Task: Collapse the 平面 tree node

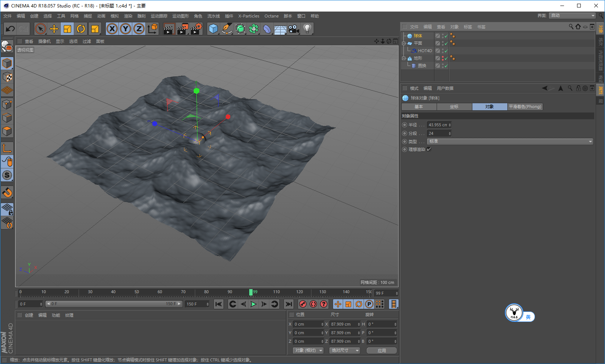Action: pos(404,43)
